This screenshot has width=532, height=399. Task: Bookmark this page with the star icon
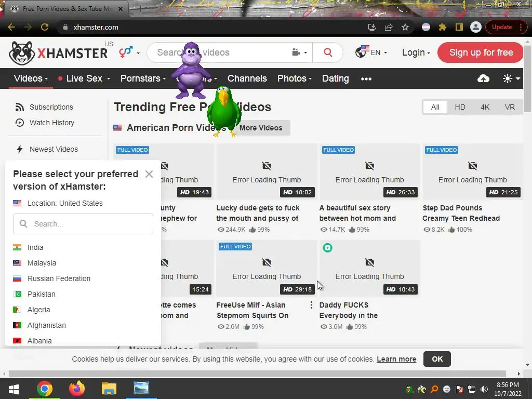(405, 27)
